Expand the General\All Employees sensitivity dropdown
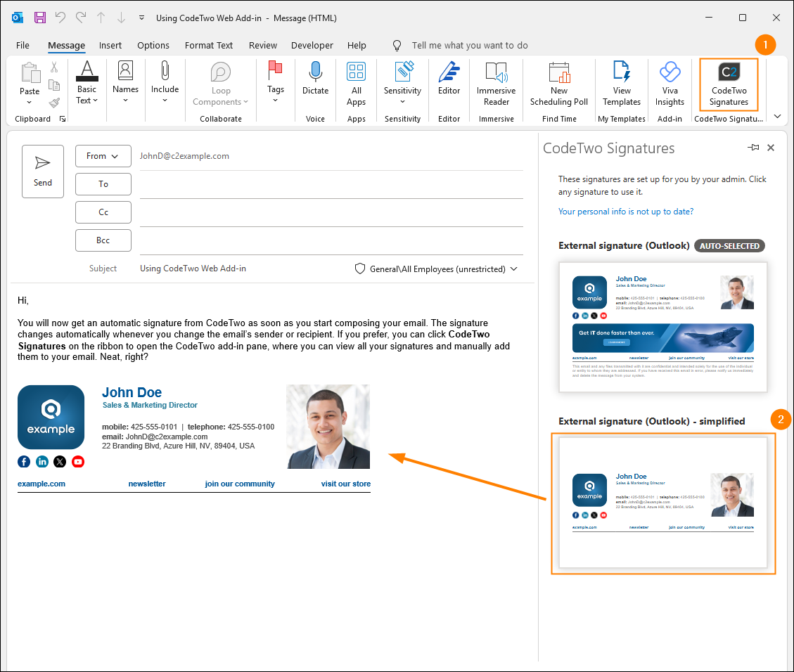794x672 pixels. point(514,269)
